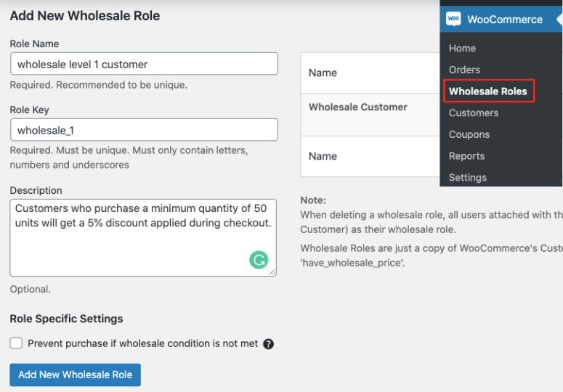Open Customers submenu item
Screen dimensions: 563x392
474,113
